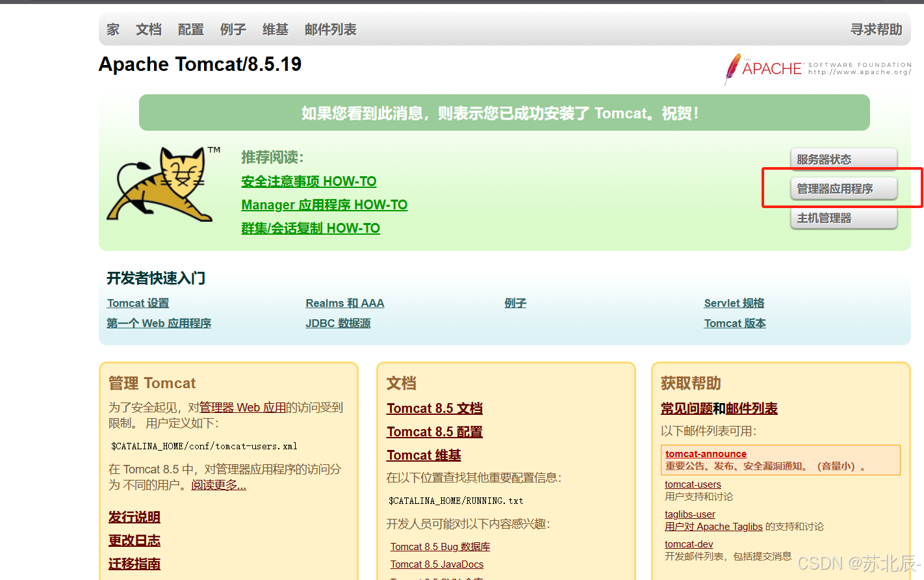Click the Apache Tomcat/8.5.19 heading
Image resolution: width=924 pixels, height=580 pixels.
tap(200, 64)
